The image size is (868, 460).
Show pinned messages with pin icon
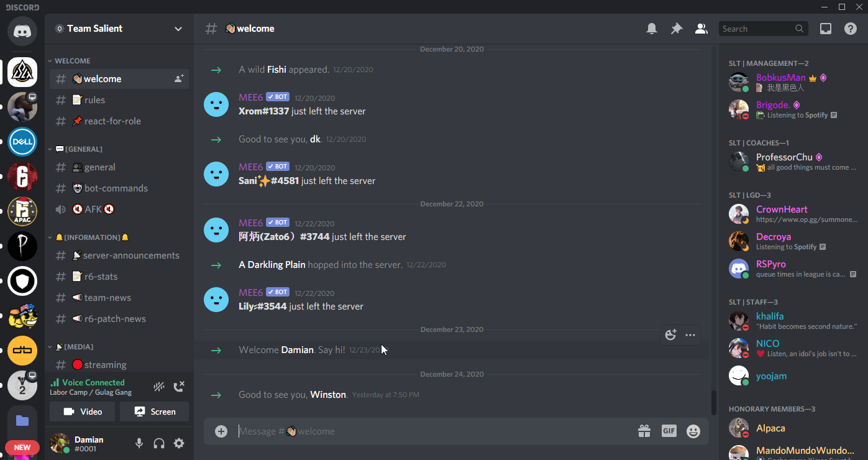pos(677,29)
